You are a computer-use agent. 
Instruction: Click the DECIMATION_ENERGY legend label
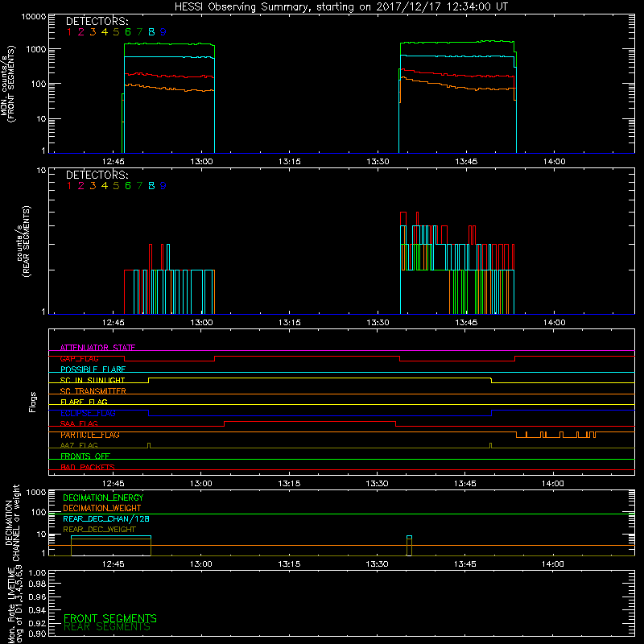(x=103, y=497)
